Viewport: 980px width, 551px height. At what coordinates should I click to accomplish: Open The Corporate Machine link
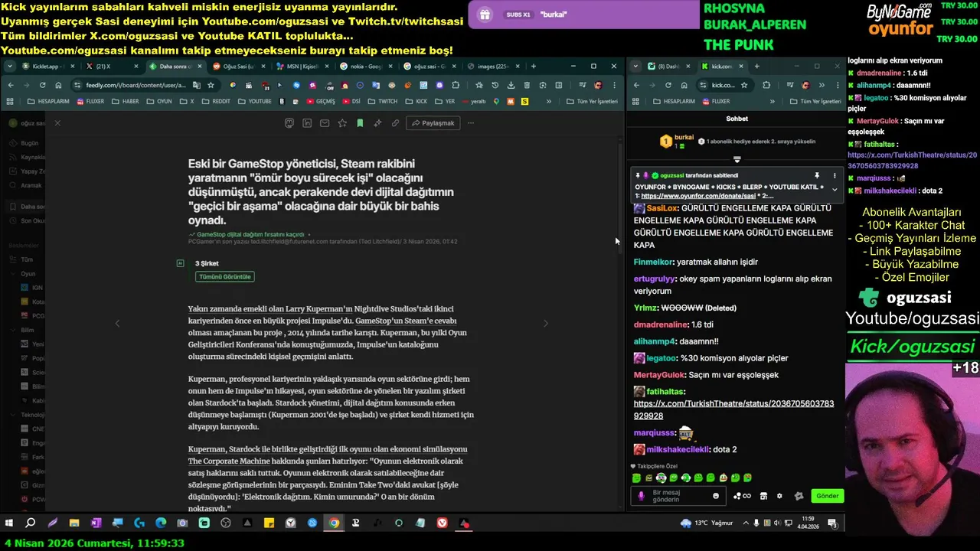pos(229,461)
